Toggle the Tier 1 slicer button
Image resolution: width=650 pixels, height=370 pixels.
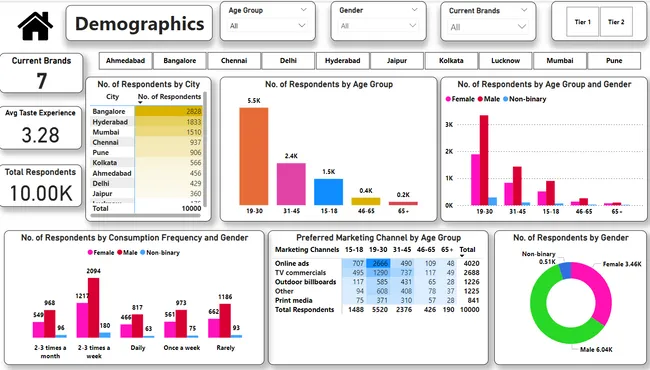[x=582, y=22]
